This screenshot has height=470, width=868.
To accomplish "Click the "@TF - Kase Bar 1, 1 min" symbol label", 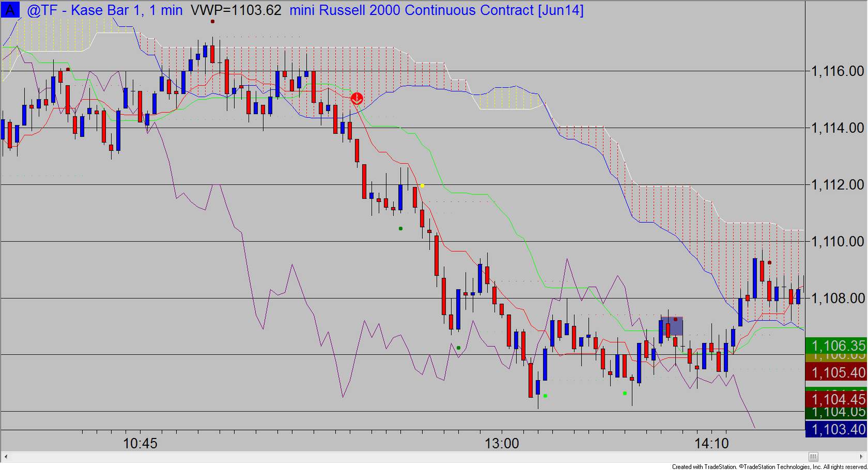I will coord(104,10).
